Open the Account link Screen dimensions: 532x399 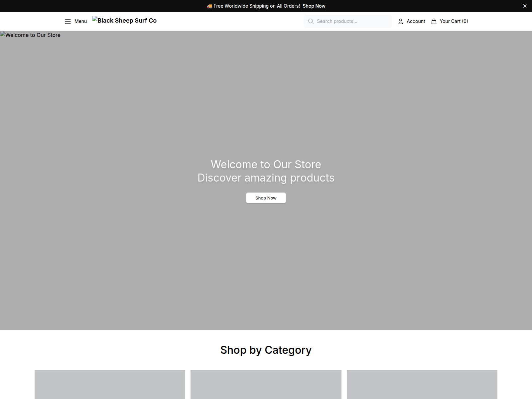(416, 21)
